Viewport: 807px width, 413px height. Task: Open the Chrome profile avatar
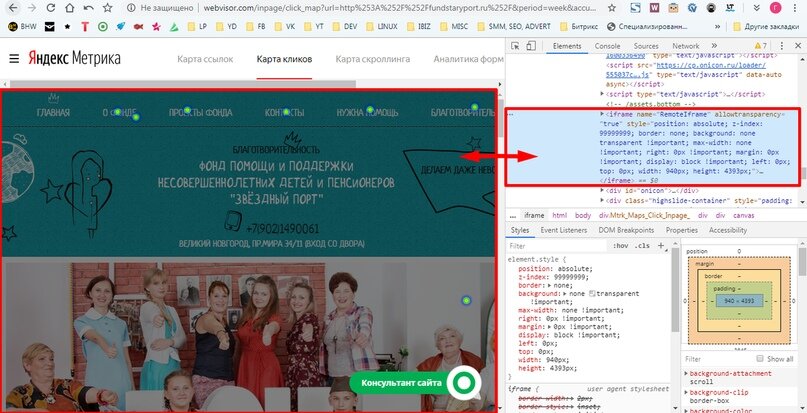(x=775, y=8)
